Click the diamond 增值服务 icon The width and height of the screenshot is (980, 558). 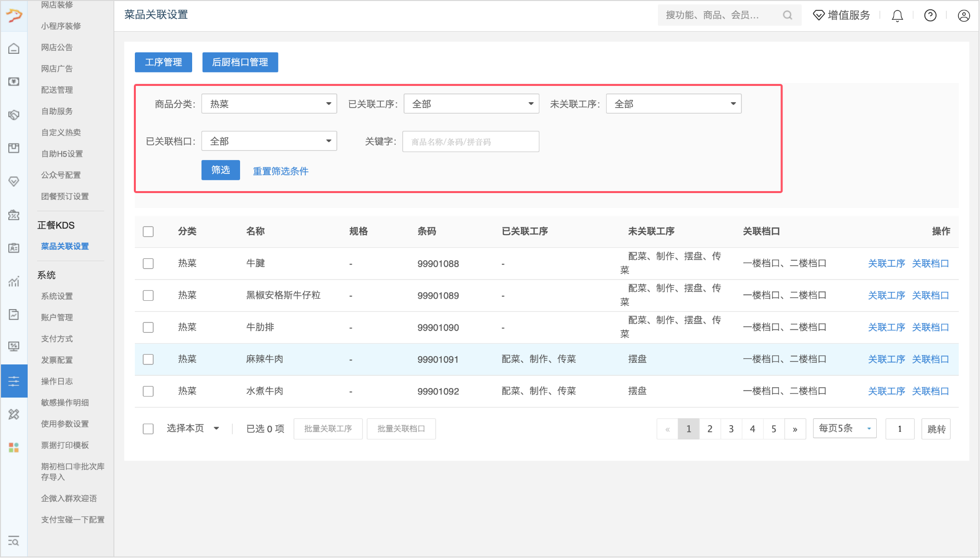pos(818,15)
